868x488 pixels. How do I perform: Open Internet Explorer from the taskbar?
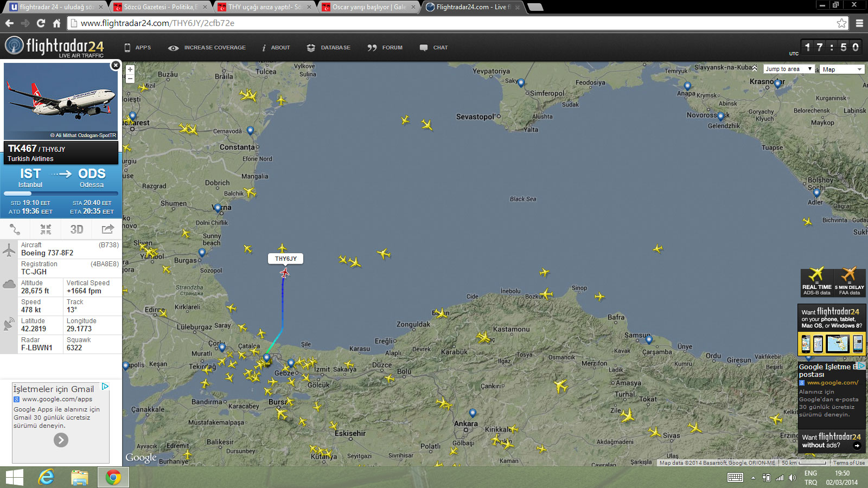click(x=47, y=477)
